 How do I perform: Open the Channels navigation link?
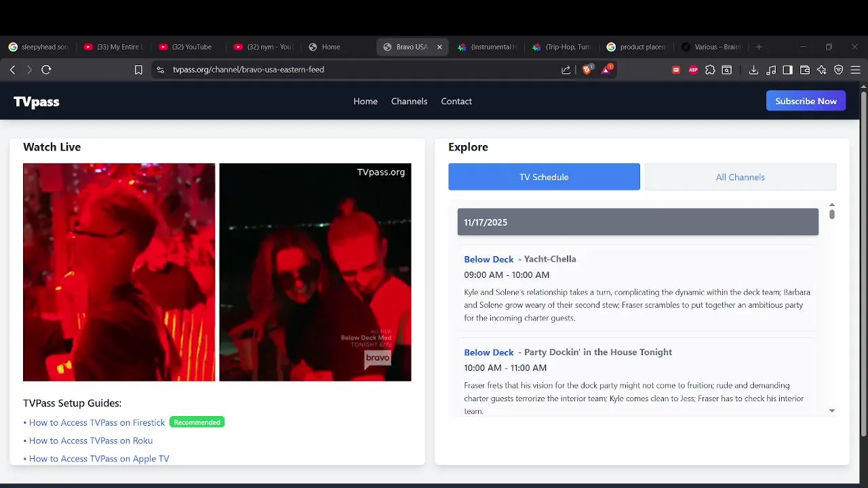tap(409, 101)
